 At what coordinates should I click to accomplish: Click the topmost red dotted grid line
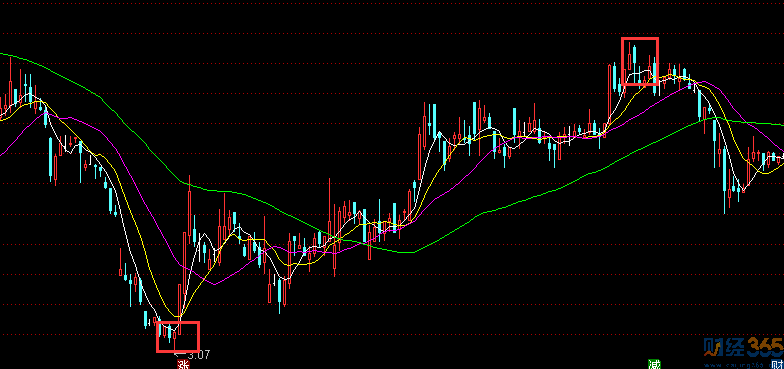pos(392,34)
